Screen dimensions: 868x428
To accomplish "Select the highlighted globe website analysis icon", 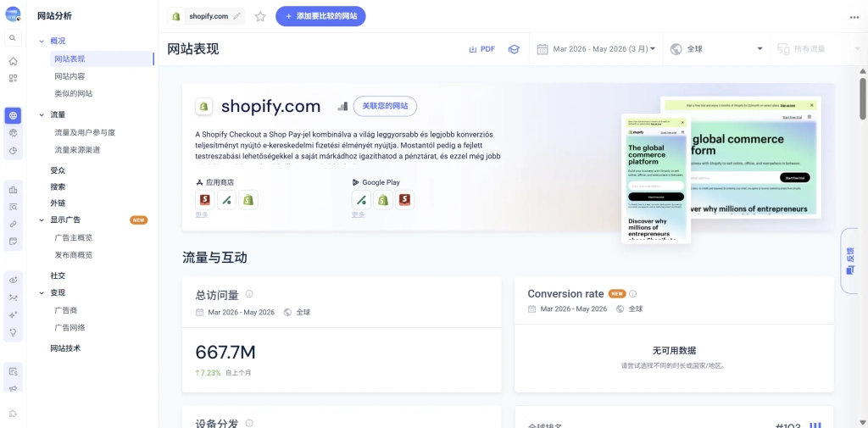I will (13, 116).
